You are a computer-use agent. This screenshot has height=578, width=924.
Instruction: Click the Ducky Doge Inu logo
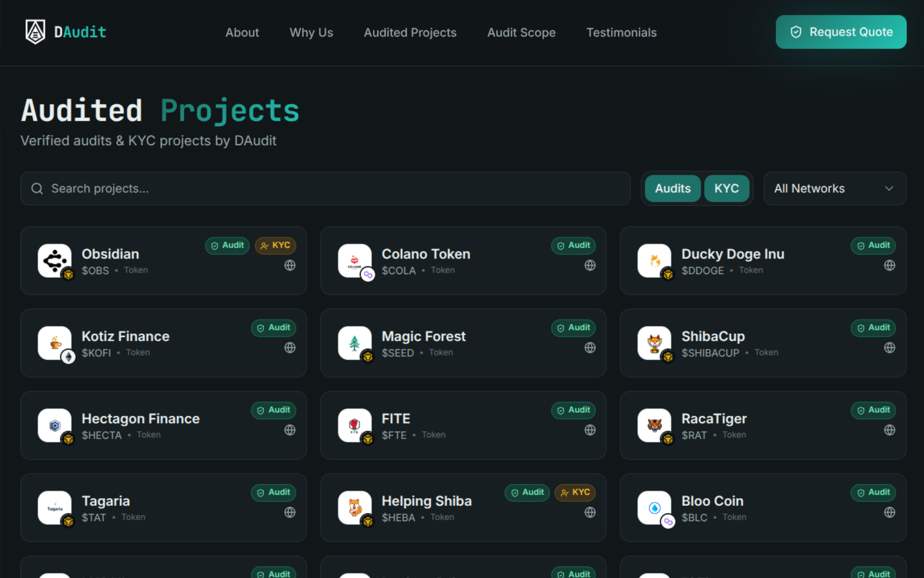coord(654,261)
